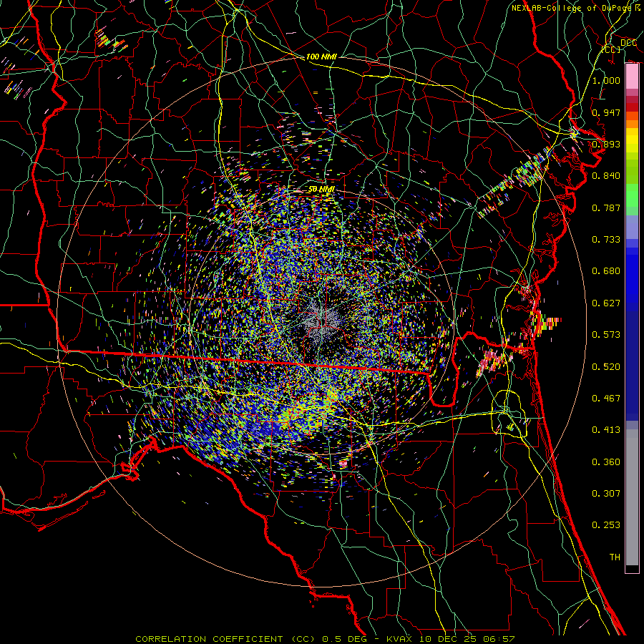This screenshot has width=644, height=644.
Task: Pick the lavender swatch on the color bar
Action: 632,227
